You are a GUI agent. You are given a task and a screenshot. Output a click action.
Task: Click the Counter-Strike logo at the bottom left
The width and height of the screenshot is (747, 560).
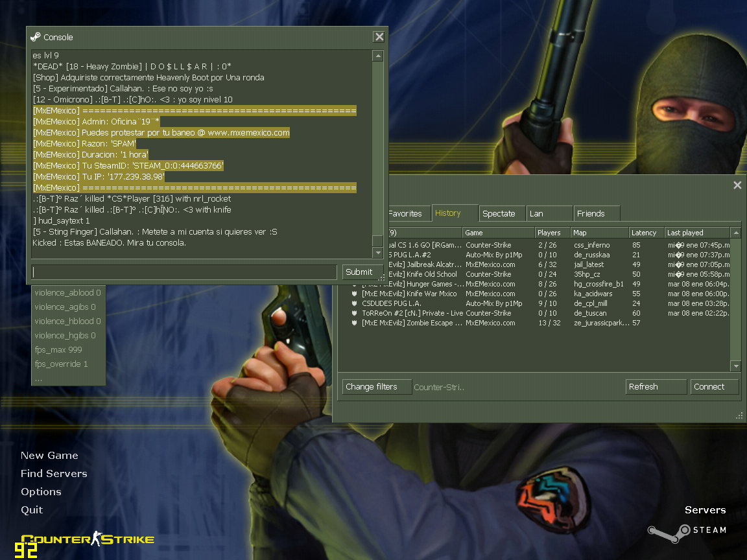pos(88,539)
